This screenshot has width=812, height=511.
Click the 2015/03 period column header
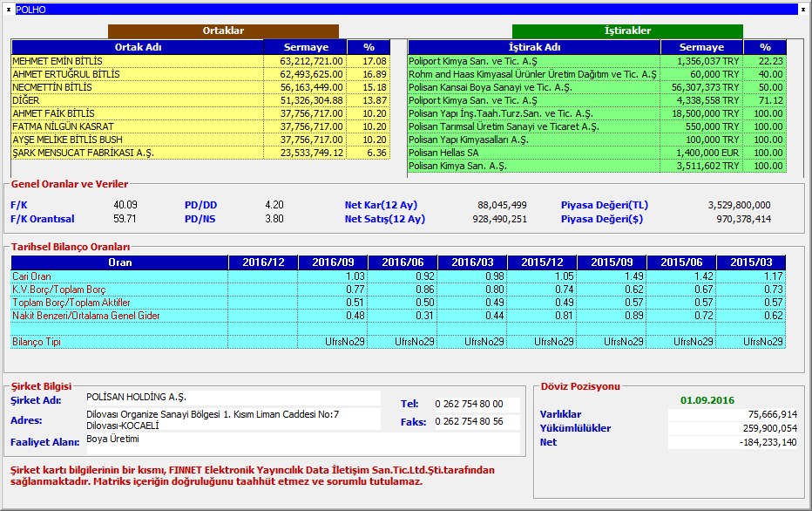(751, 262)
